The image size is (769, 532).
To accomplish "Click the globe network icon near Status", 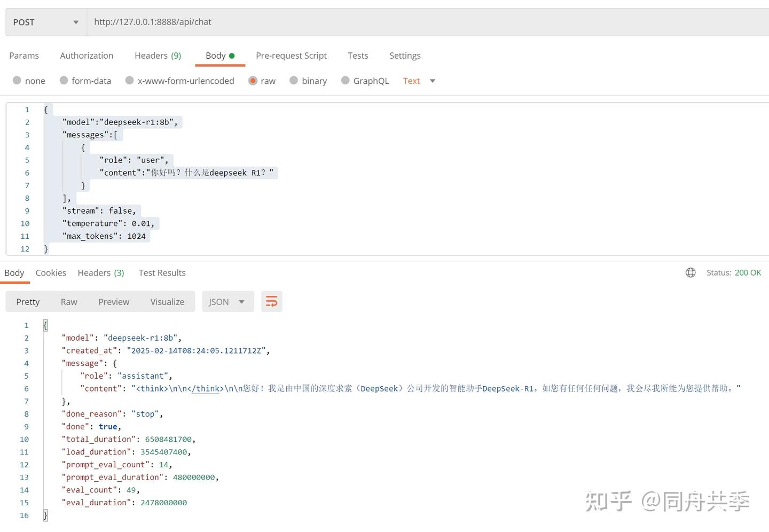I will [690, 273].
